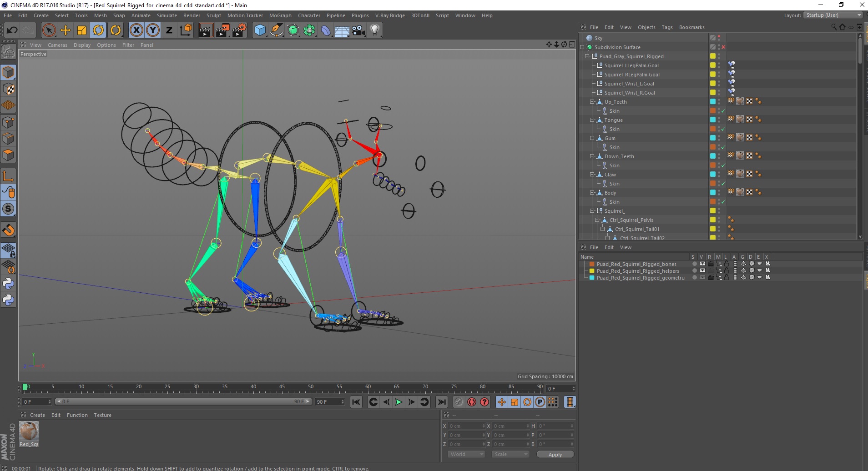Image resolution: width=868 pixels, height=471 pixels.
Task: Enable Axis tool in left toolbar
Action: pos(8,176)
